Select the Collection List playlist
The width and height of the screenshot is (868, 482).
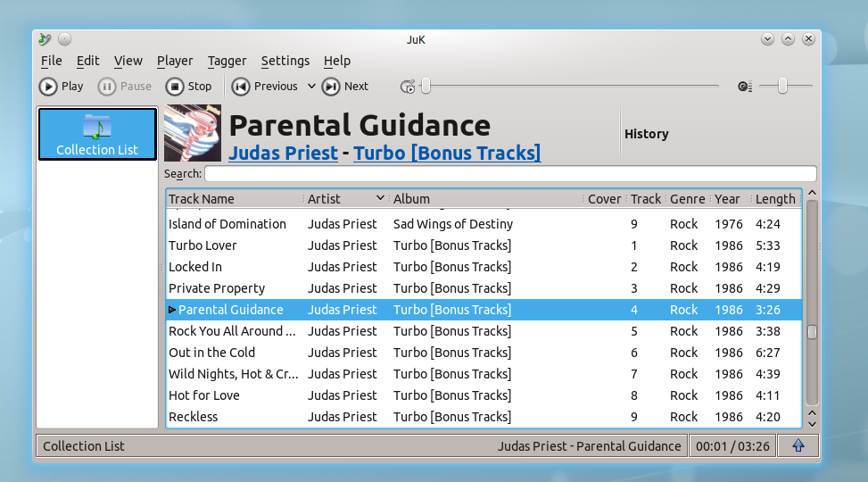click(97, 134)
